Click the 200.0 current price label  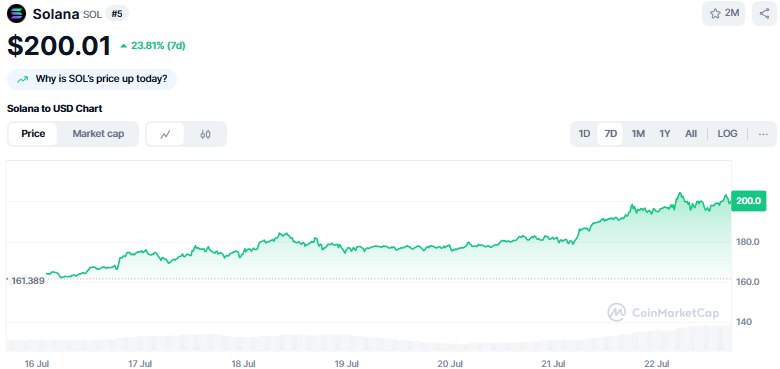(748, 201)
